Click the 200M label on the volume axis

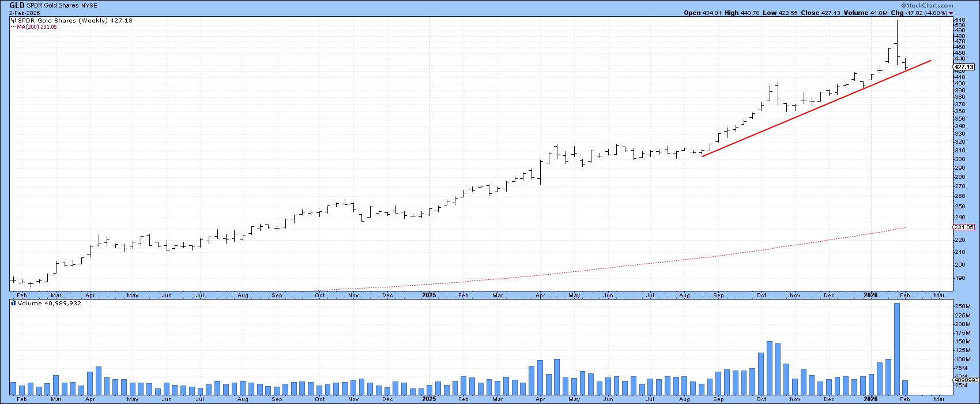point(962,324)
